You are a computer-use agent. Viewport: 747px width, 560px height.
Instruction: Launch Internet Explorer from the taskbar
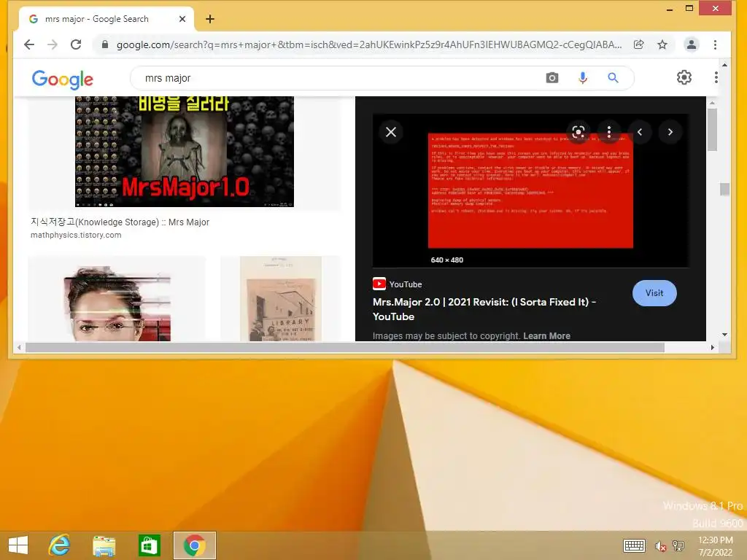59,545
